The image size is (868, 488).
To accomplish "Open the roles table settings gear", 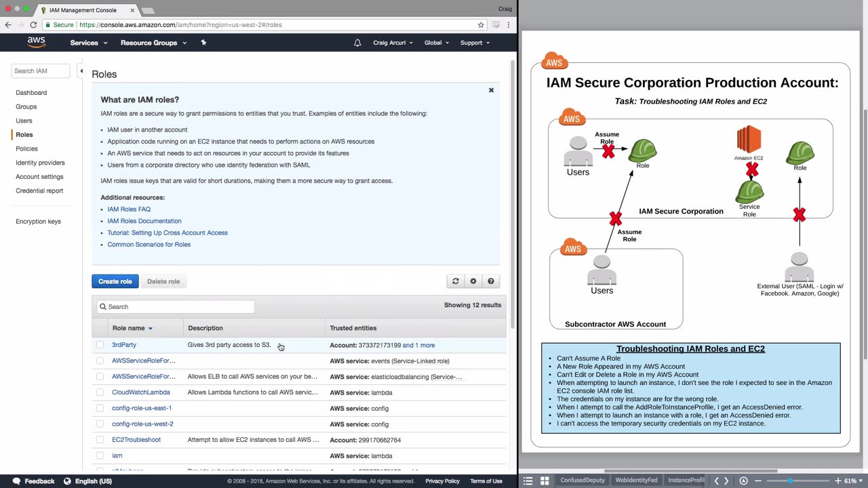I will [473, 281].
